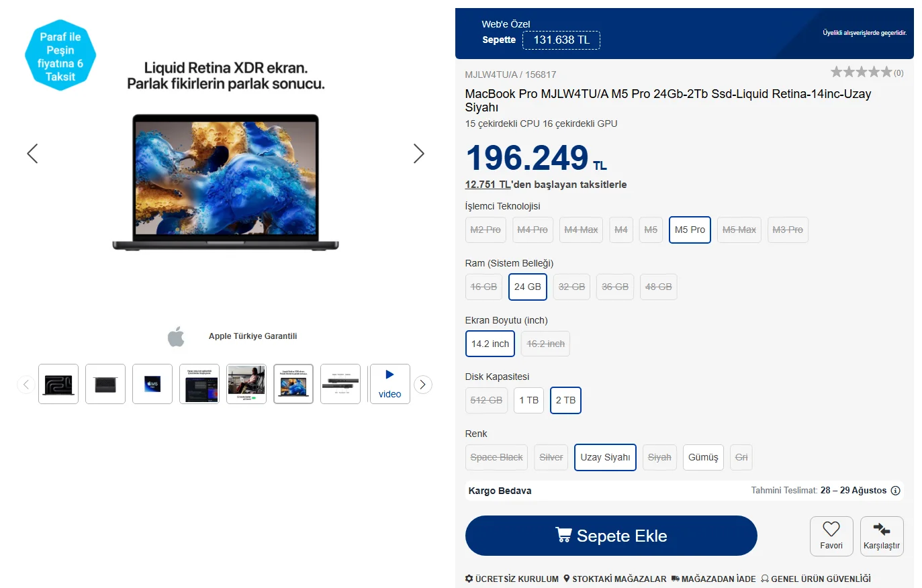Screen dimensions: 922x588
Task: Choose 1 TB disk capacity
Action: pyautogui.click(x=529, y=400)
